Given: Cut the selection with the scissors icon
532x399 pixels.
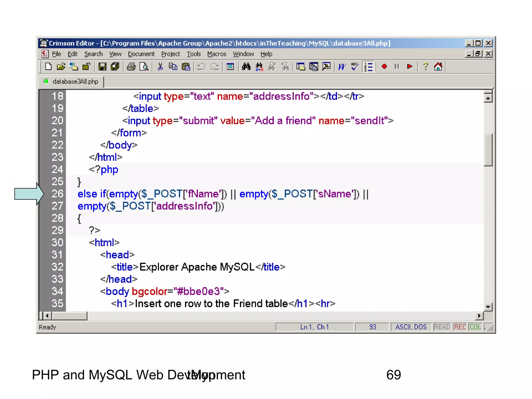Looking at the screenshot, I should pyautogui.click(x=160, y=67).
